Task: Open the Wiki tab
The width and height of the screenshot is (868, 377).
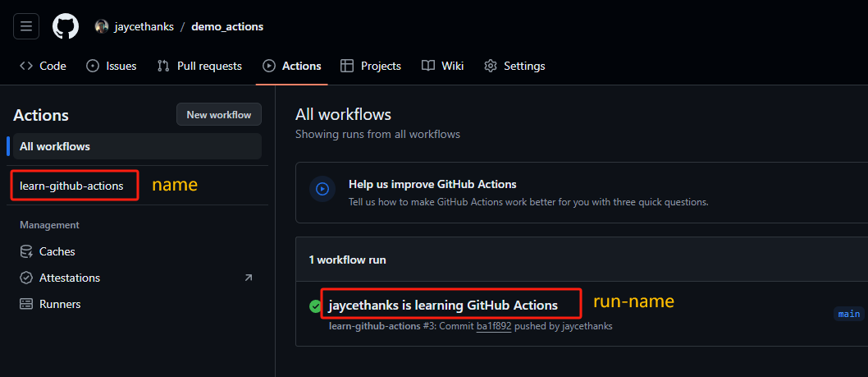Action: click(x=443, y=66)
